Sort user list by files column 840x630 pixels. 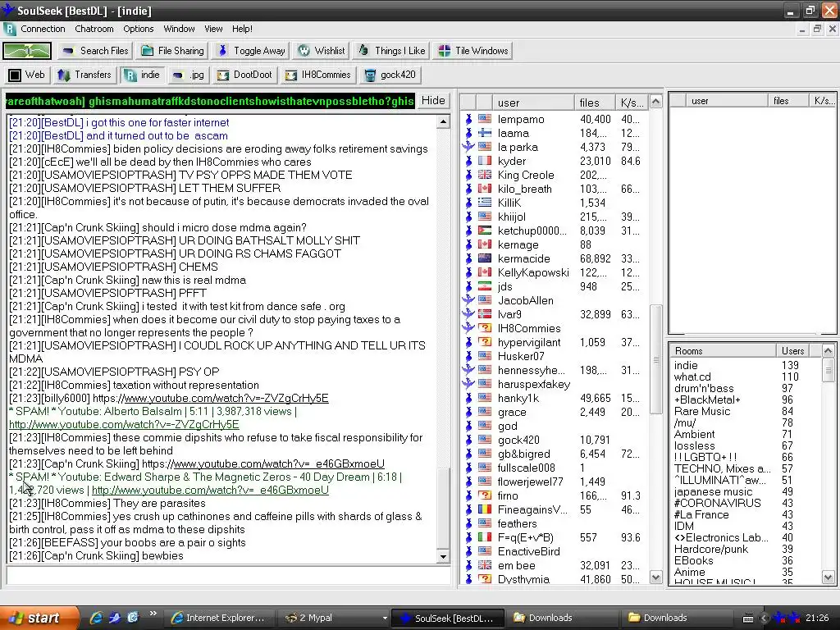(595, 103)
